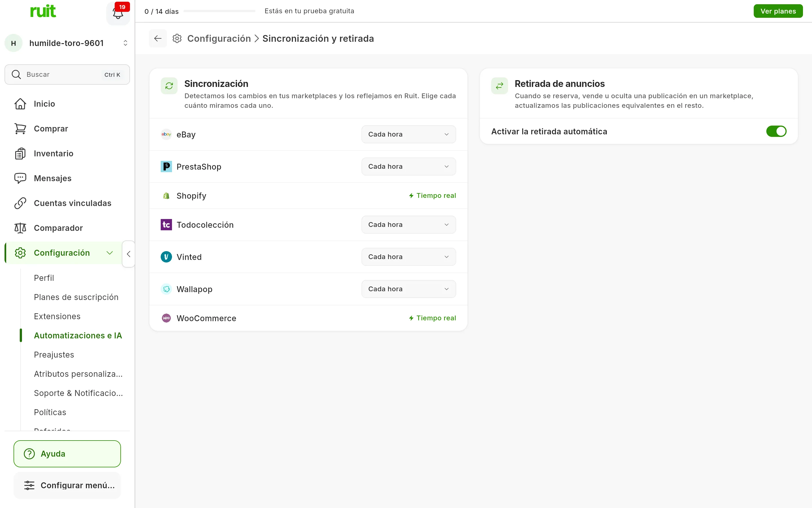Click the Wallapop logo icon
This screenshot has height=508, width=812.
(x=166, y=289)
